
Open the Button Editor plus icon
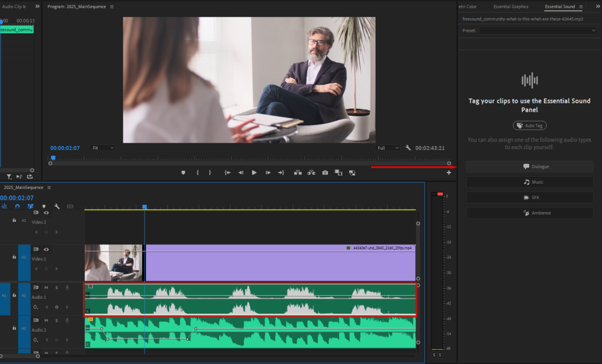pos(449,173)
